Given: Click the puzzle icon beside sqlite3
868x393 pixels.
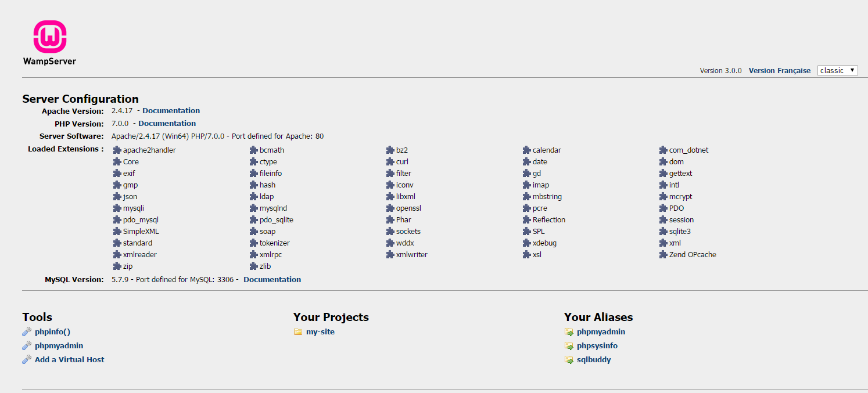Looking at the screenshot, I should coord(663,231).
